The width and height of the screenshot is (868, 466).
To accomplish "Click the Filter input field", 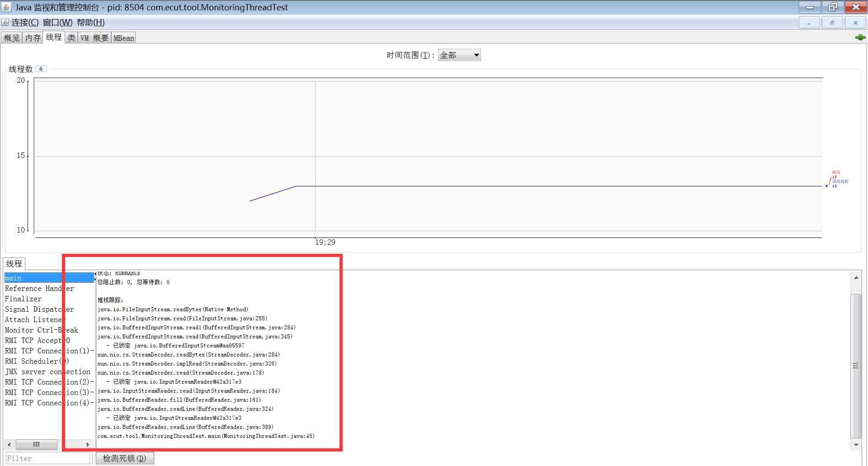I will pos(48,458).
